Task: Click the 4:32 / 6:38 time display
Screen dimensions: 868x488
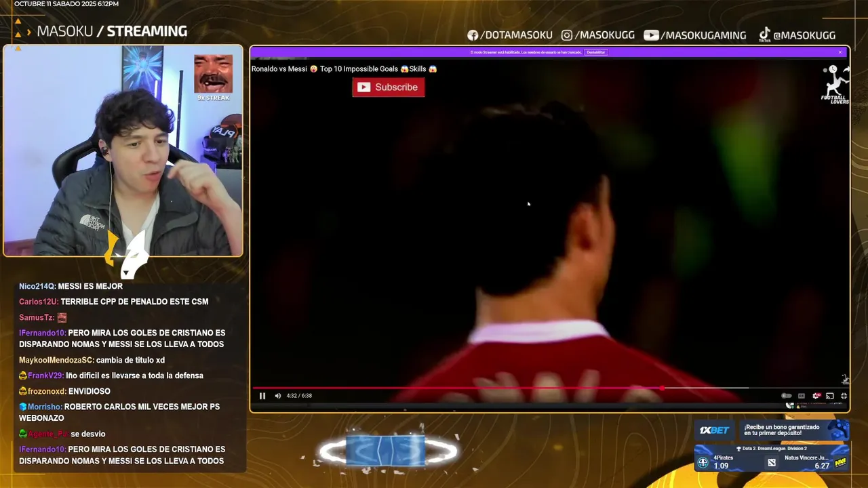Action: pos(299,396)
